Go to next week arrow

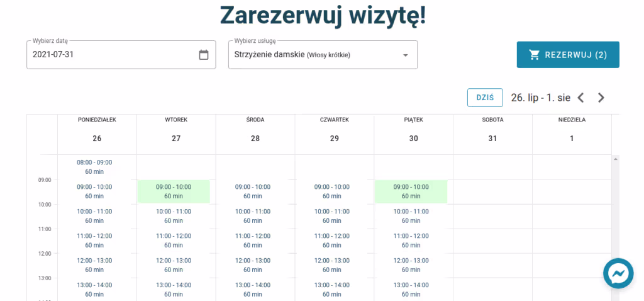(601, 98)
